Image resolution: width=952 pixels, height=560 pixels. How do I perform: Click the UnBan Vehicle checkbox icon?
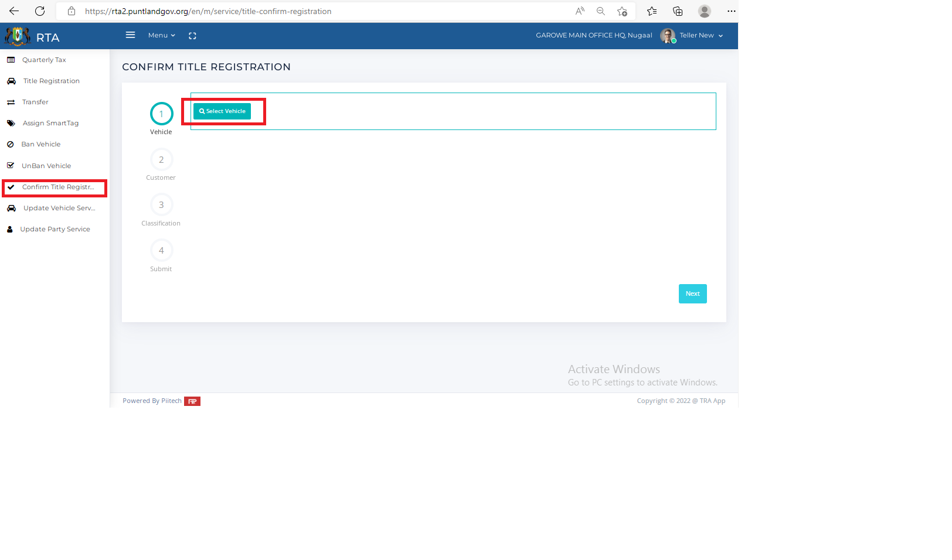coord(10,165)
